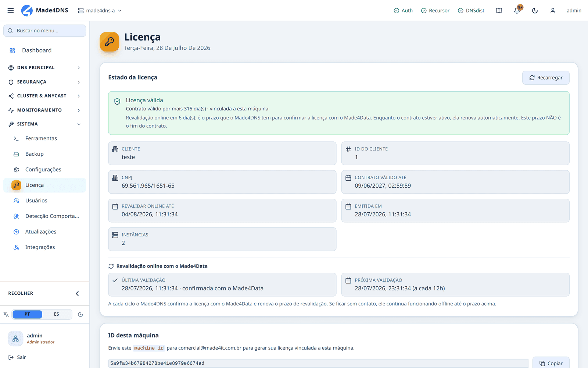Click the Licença key icon in sidebar
Screen dimensions: 588x368
point(16,185)
